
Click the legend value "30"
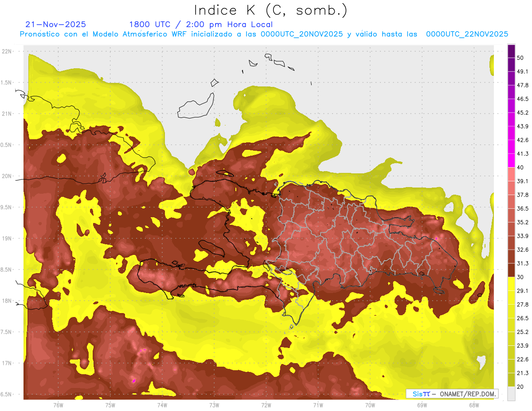(x=520, y=277)
